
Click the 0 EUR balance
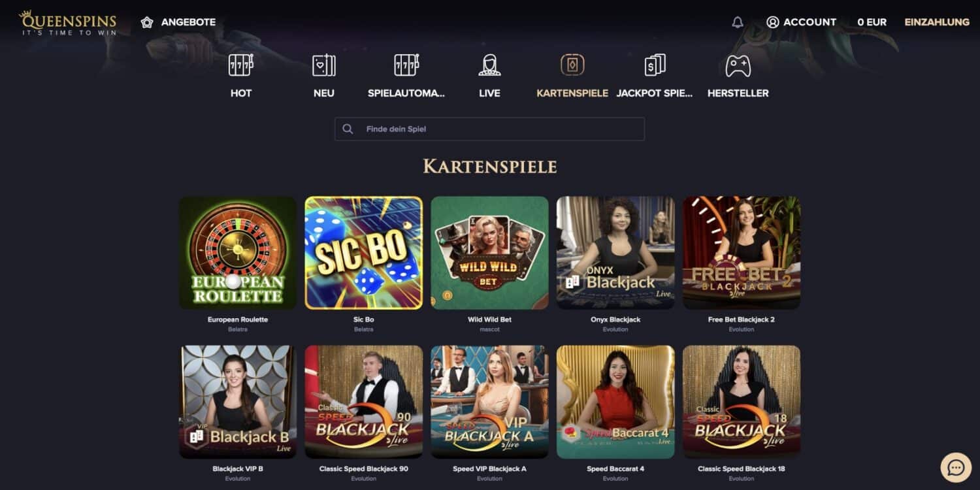[x=872, y=22]
